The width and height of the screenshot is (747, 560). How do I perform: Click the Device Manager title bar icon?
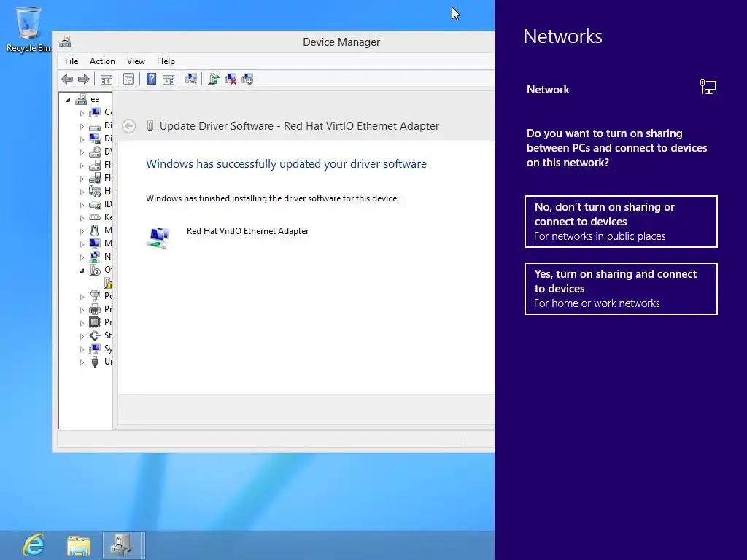pos(65,42)
